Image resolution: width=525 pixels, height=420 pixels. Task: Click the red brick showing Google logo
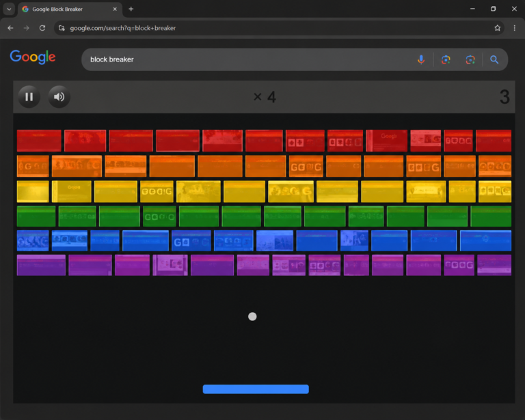[x=387, y=141]
